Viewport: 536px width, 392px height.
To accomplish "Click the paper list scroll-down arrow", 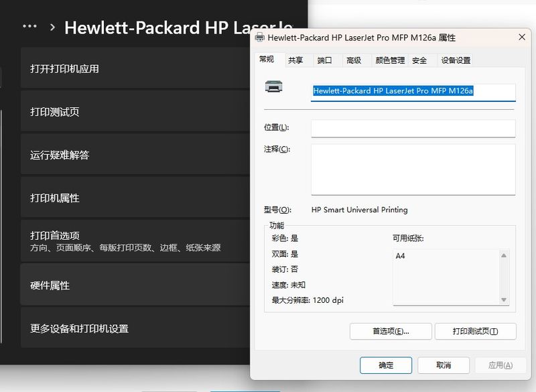I will point(504,300).
